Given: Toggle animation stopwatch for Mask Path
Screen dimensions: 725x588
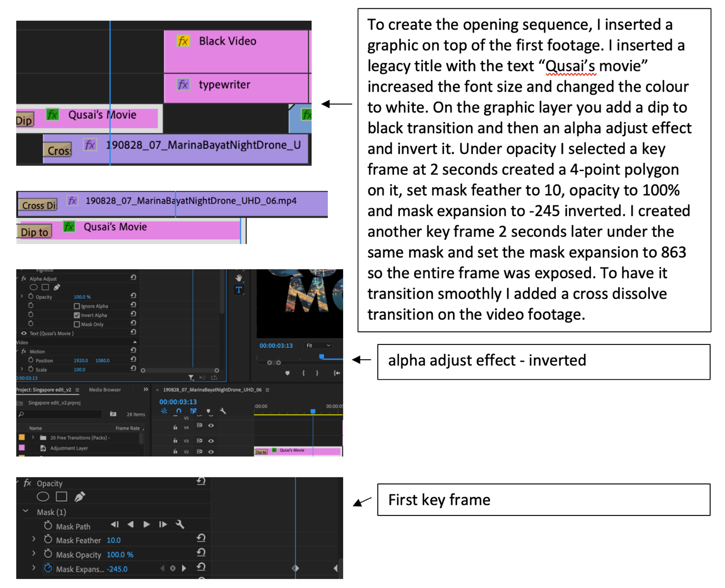Looking at the screenshot, I should coord(48,525).
